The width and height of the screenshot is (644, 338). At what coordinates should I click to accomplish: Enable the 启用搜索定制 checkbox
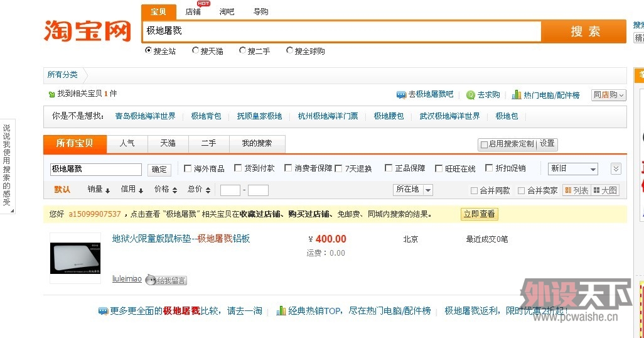tap(484, 144)
